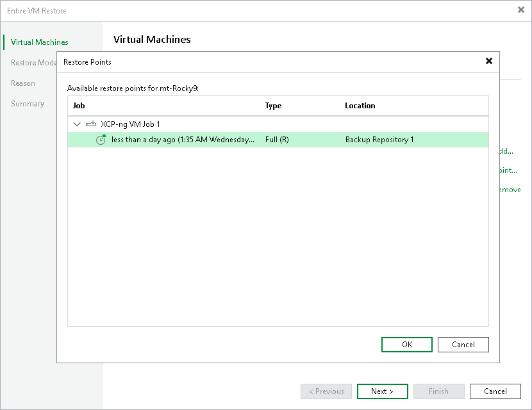The width and height of the screenshot is (532, 410).
Task: Close the Entire VM Restore window
Action: pyautogui.click(x=521, y=10)
